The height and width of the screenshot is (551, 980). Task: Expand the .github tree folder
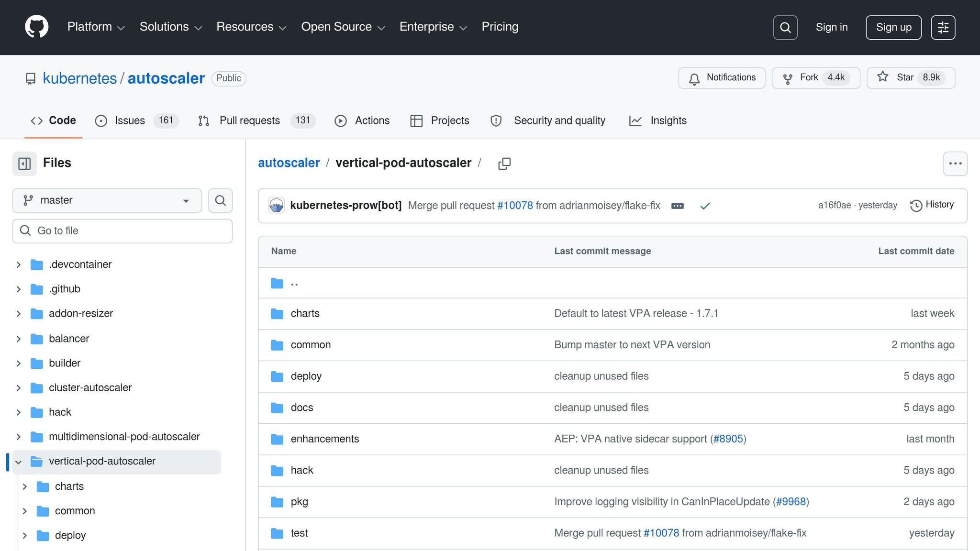(19, 289)
